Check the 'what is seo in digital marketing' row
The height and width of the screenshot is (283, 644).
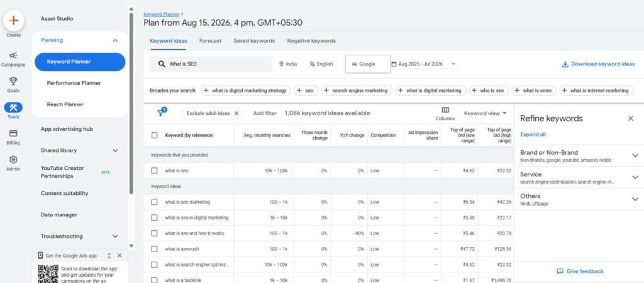[x=155, y=218]
